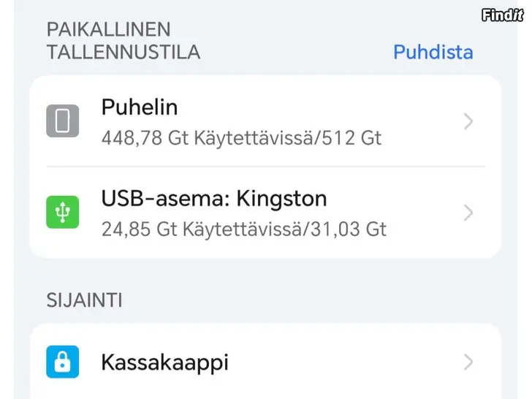Tap the blue Kassakaappi lock icon
532x399 pixels.
pyautogui.click(x=63, y=362)
